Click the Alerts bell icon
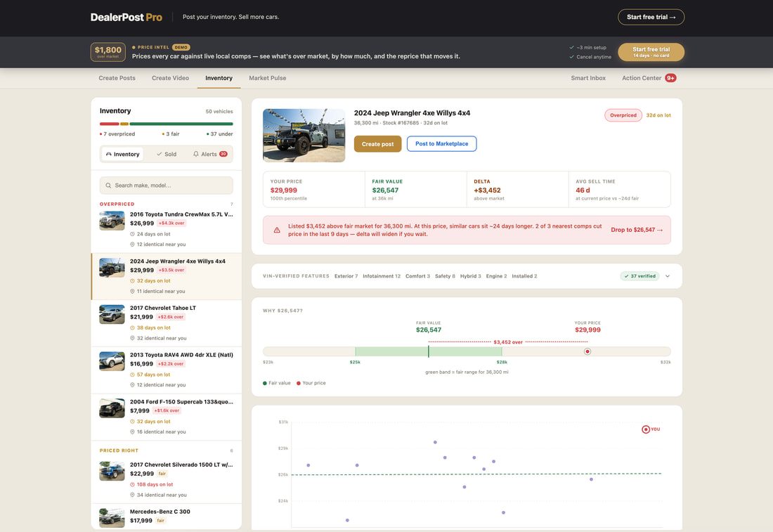 pos(196,155)
